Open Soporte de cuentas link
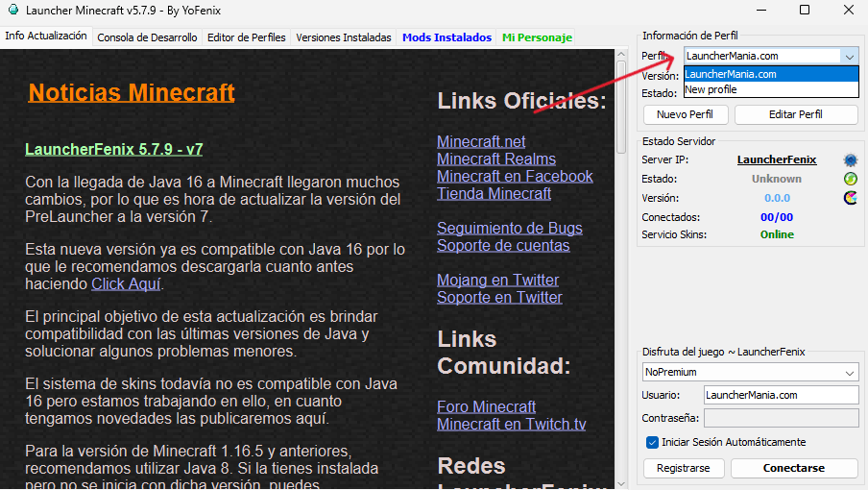Screen dimensions: 868x490 [x=503, y=245]
